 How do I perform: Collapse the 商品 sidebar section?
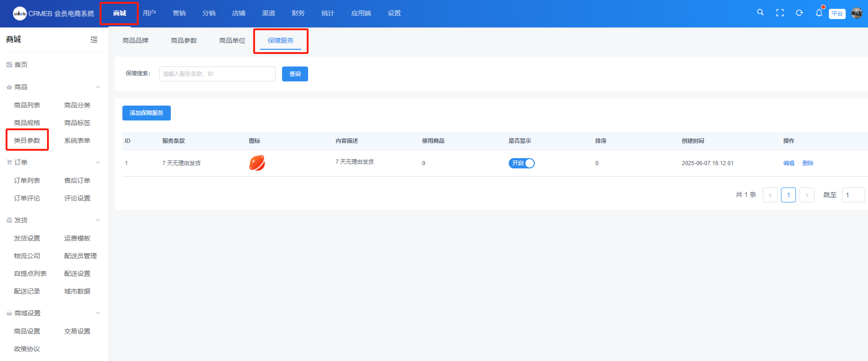[x=98, y=87]
